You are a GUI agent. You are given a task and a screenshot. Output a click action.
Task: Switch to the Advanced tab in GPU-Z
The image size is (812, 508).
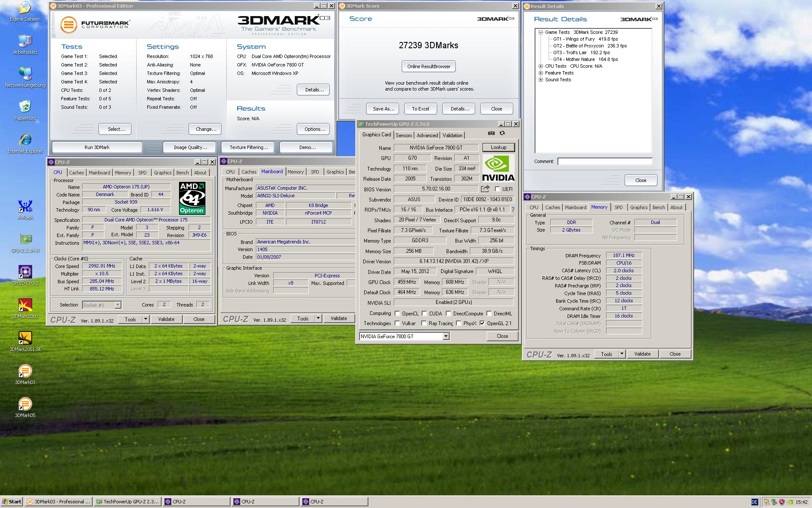pos(427,135)
